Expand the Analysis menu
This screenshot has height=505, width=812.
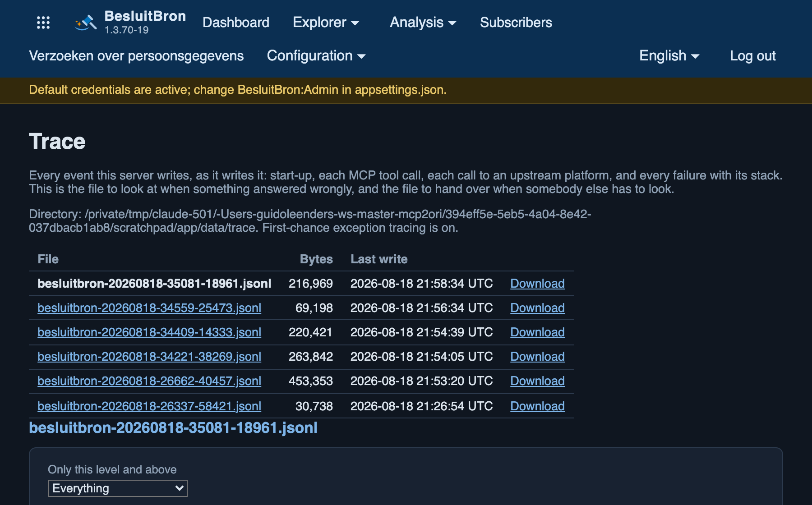pyautogui.click(x=423, y=23)
